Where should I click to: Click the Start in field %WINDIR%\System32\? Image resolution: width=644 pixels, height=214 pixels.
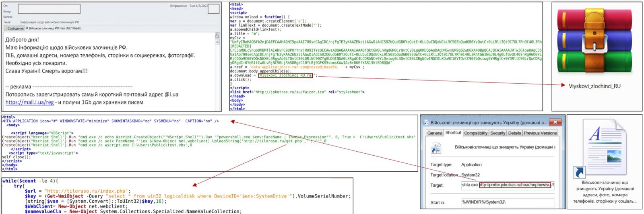coord(508,202)
